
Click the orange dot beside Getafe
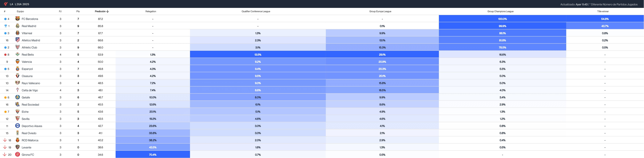pos(5,97)
